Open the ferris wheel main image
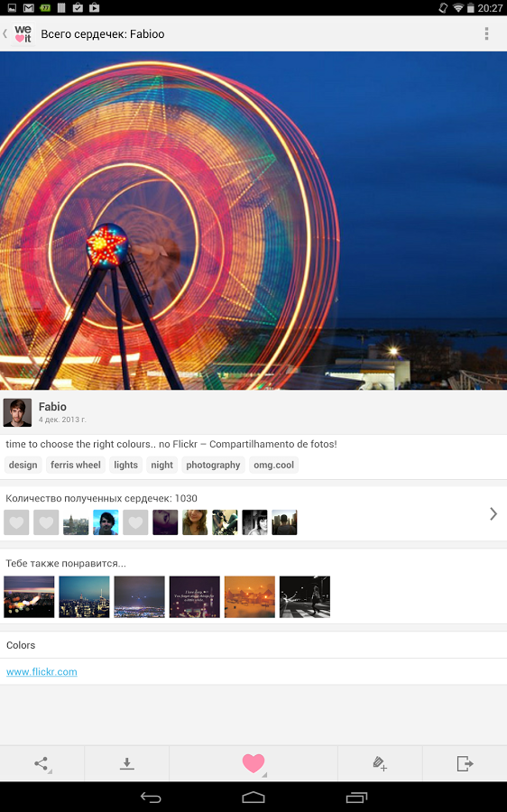Image resolution: width=507 pixels, height=812 pixels. pyautogui.click(x=253, y=221)
